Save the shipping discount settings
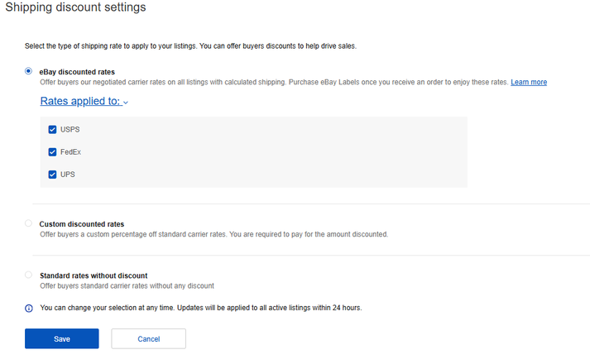Viewport: 590px width, 364px height. point(62,338)
